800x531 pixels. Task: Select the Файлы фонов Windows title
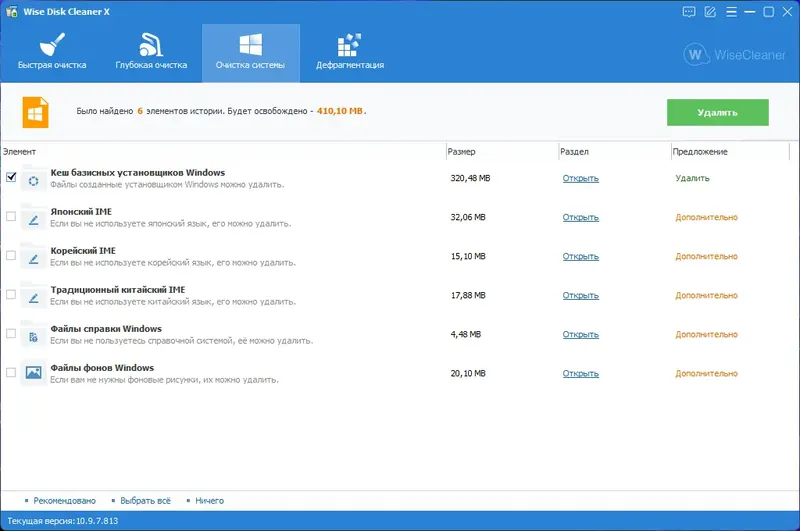pos(102,368)
